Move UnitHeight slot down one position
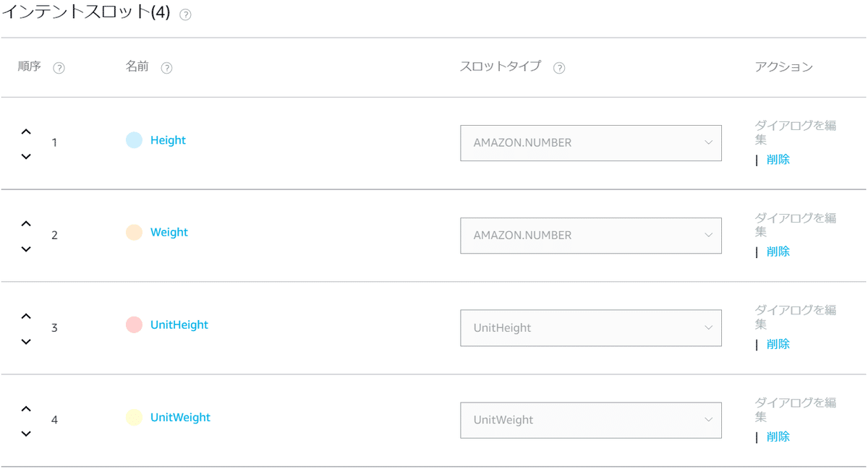This screenshot has width=868, height=469. 26,341
